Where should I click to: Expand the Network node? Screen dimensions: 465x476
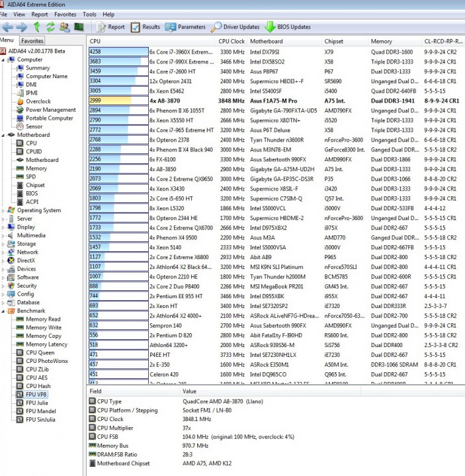(x=3, y=253)
